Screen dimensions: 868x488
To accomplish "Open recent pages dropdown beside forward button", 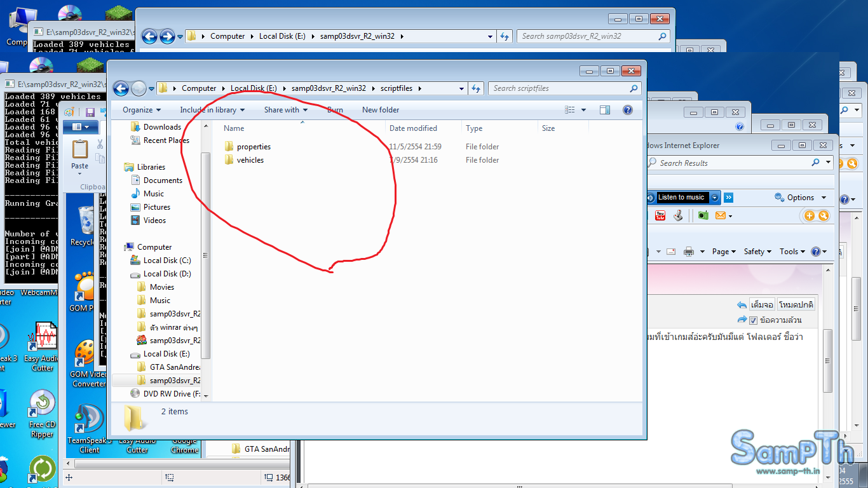I will 151,88.
